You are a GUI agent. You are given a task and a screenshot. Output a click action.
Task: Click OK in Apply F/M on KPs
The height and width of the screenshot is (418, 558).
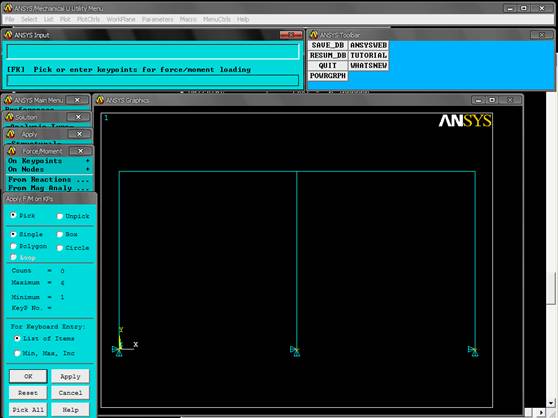click(x=28, y=376)
